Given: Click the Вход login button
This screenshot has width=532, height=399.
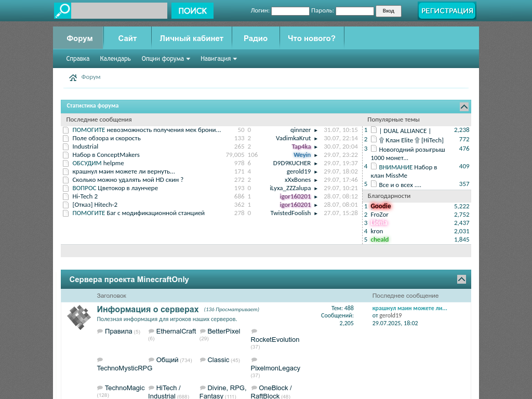Looking at the screenshot, I should pos(388,11).
